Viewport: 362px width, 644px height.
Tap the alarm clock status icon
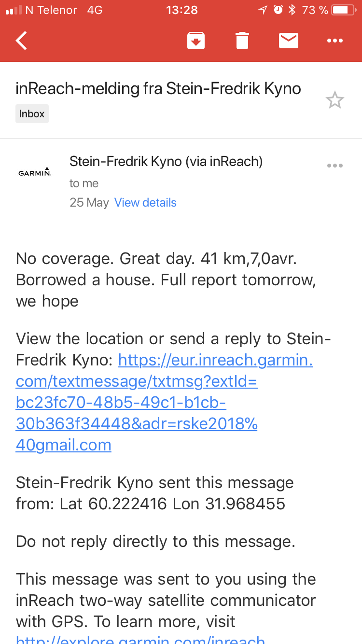coord(278,10)
